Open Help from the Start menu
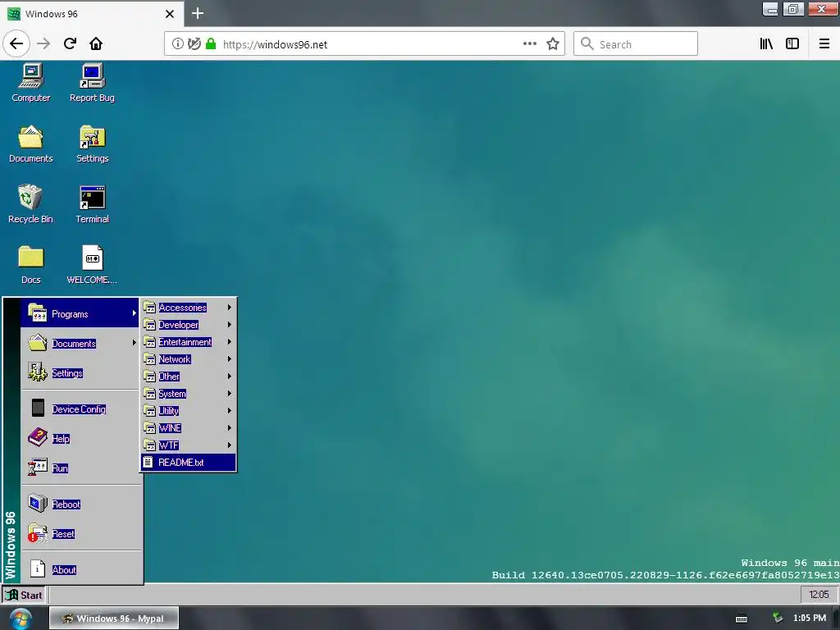Image resolution: width=840 pixels, height=630 pixels. click(x=80, y=438)
